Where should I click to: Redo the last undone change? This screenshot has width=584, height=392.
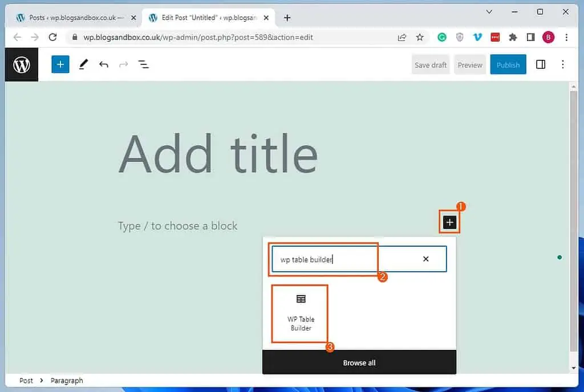[124, 64]
